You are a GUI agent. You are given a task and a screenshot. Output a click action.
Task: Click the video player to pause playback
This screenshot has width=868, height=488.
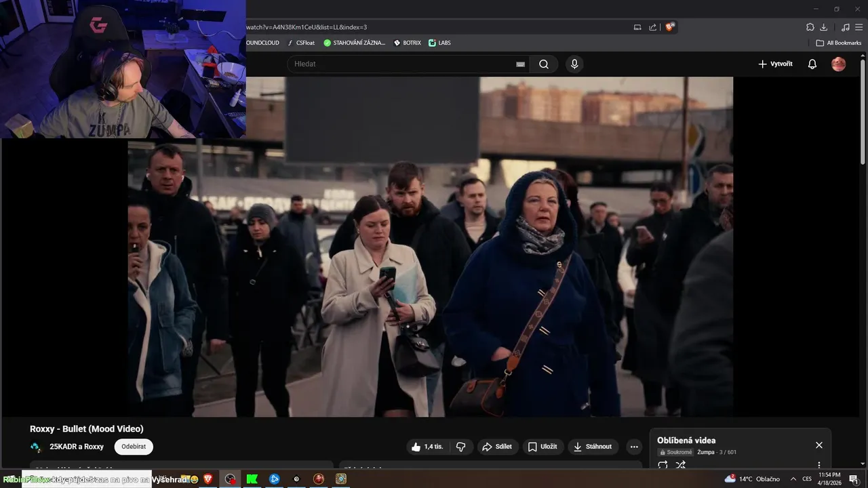pos(431,246)
